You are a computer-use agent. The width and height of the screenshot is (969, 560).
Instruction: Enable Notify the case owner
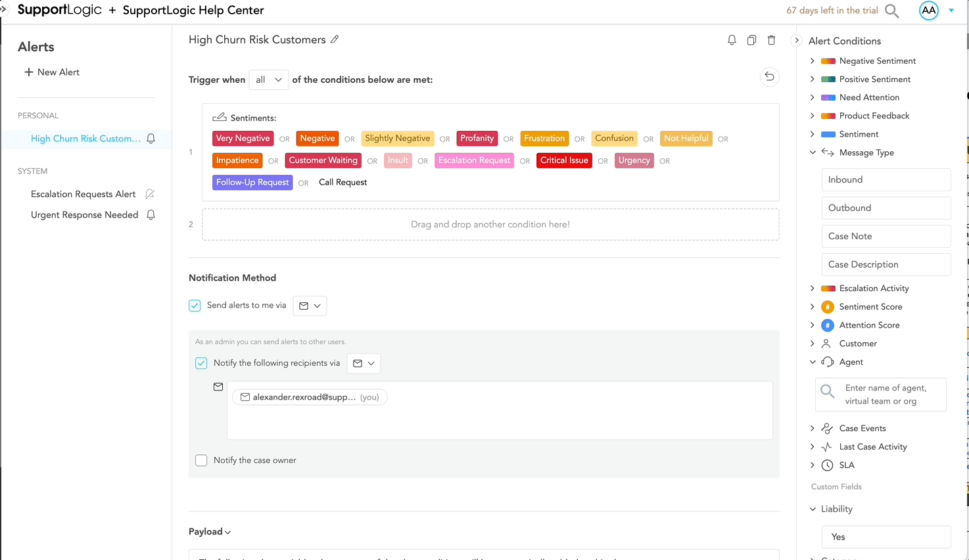tap(201, 460)
